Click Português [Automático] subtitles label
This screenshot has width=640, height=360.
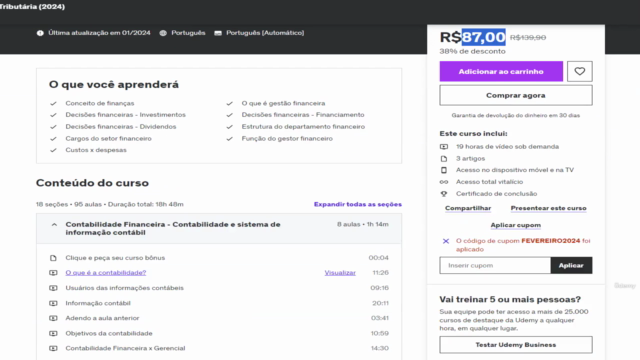265,33
